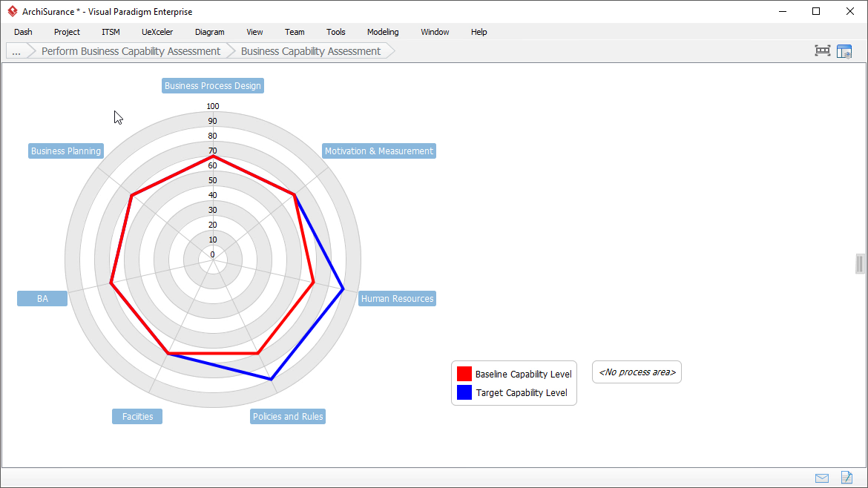The height and width of the screenshot is (488, 868).
Task: Click the filmstrip view icon in the toolbar
Action: point(822,50)
